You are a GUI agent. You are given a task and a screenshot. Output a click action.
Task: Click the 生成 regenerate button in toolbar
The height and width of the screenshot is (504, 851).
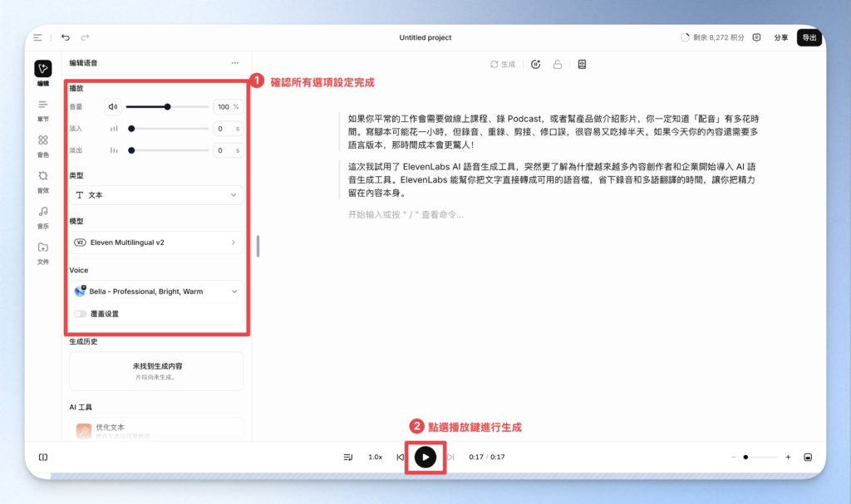coord(503,64)
